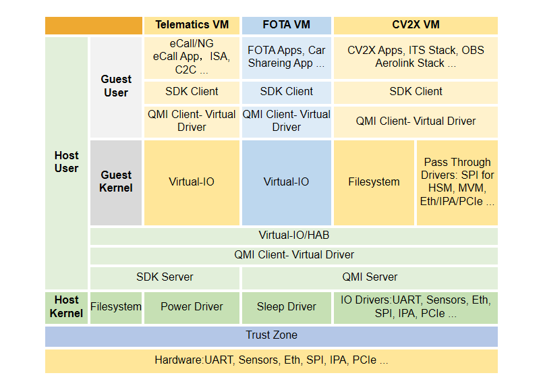The width and height of the screenshot is (543, 392).
Task: Click CV2X Apps, ITS Stack block
Action: (x=416, y=57)
